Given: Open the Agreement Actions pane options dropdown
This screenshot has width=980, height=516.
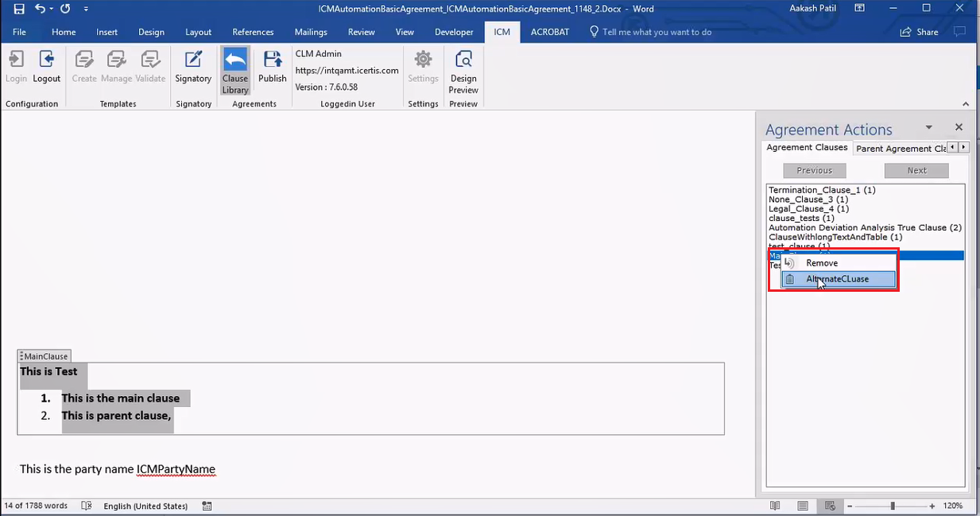Looking at the screenshot, I should click(928, 128).
